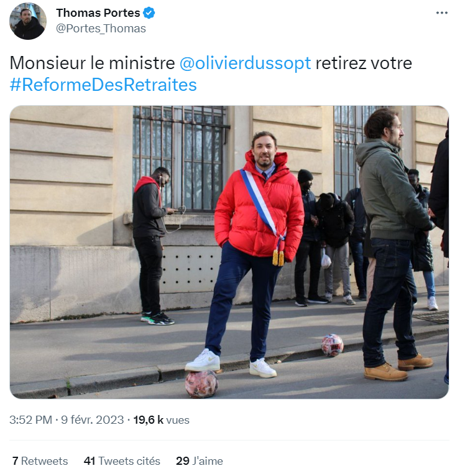View the 19,6 k vues count
This screenshot has width=460, height=476.
coord(162,420)
